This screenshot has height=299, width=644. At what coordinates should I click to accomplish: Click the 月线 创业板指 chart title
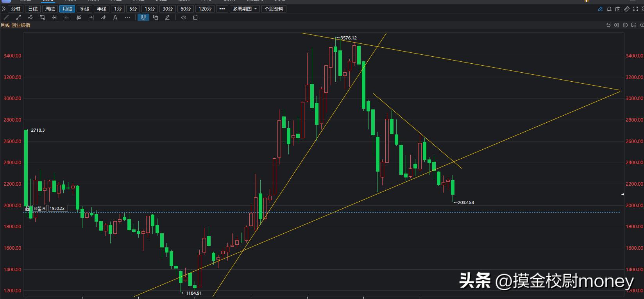click(x=15, y=25)
